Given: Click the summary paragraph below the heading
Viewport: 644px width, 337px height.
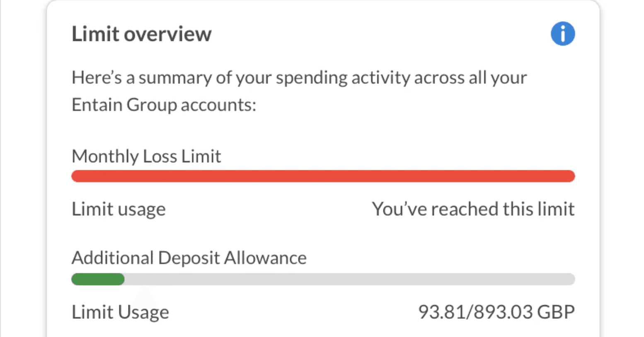Looking at the screenshot, I should [298, 90].
